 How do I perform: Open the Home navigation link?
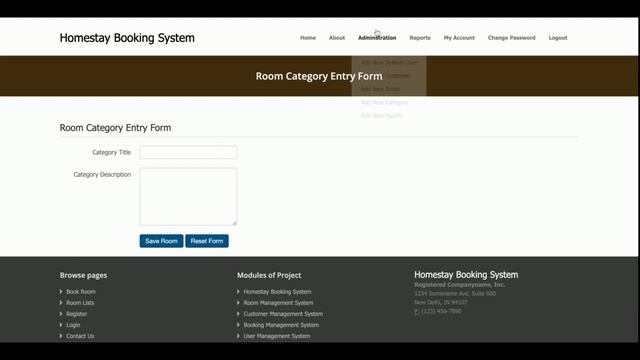pos(308,38)
